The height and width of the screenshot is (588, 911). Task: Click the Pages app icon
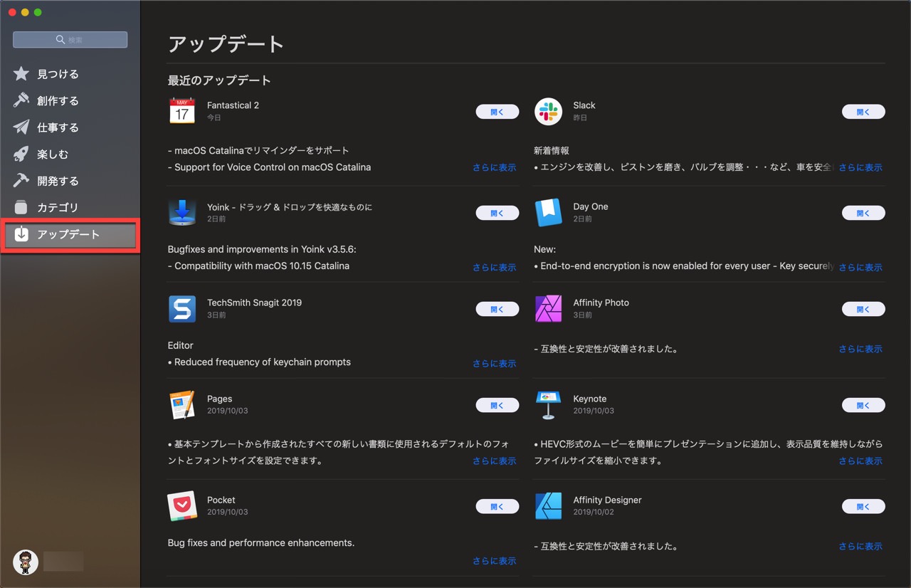[x=182, y=405]
